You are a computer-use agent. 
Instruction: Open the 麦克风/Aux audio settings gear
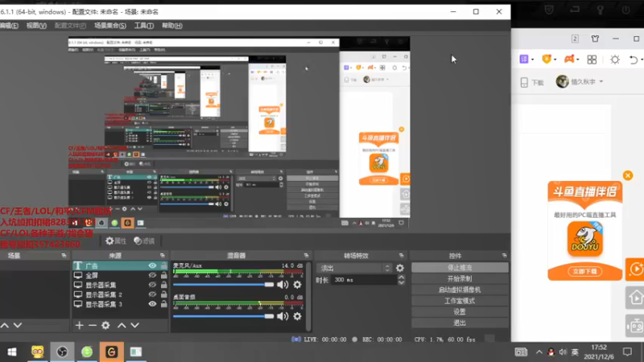pos(297,285)
